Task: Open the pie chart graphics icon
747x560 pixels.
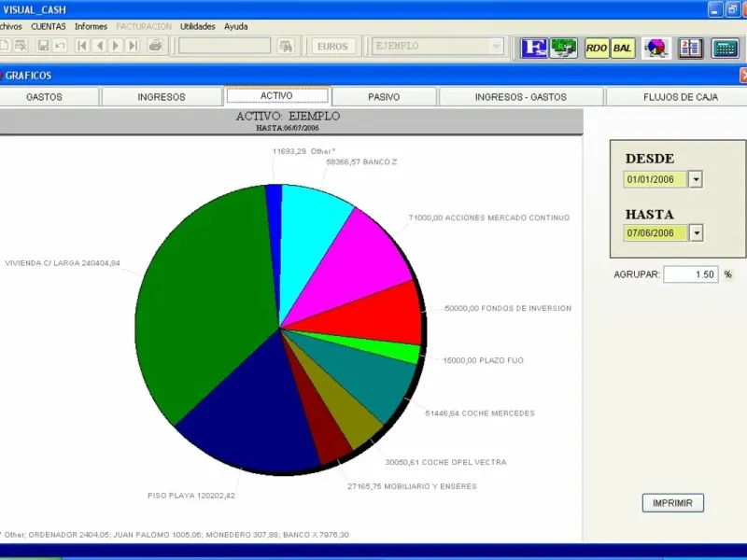Action: [656, 49]
